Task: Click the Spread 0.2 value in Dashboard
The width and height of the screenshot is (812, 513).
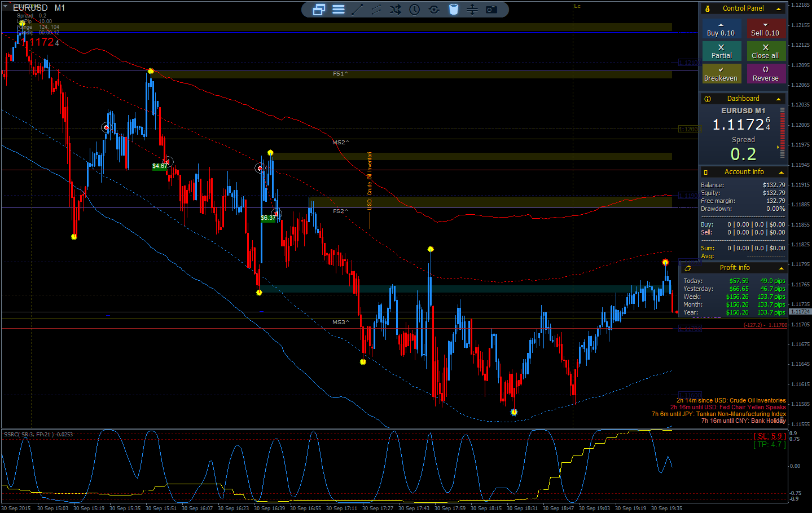Action: click(743, 154)
